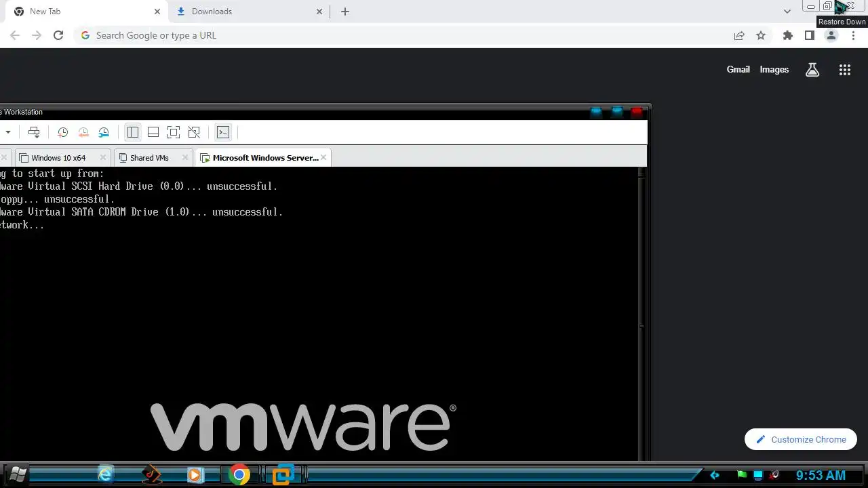Click Send Ctrl+Alt+Del icon in VMware toolbar
Viewport: 868px width, 488px height.
(x=34, y=132)
